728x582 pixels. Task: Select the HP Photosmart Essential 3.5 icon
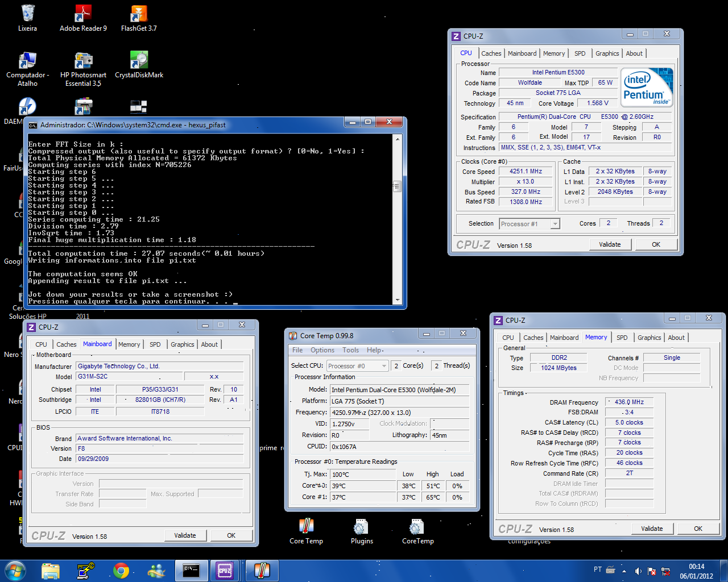tap(83, 69)
